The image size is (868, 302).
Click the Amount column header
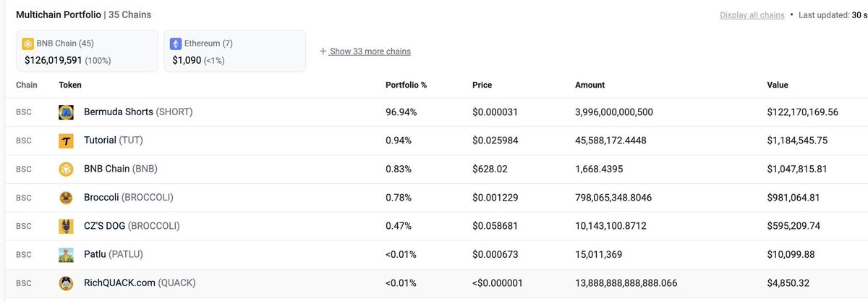[590, 85]
